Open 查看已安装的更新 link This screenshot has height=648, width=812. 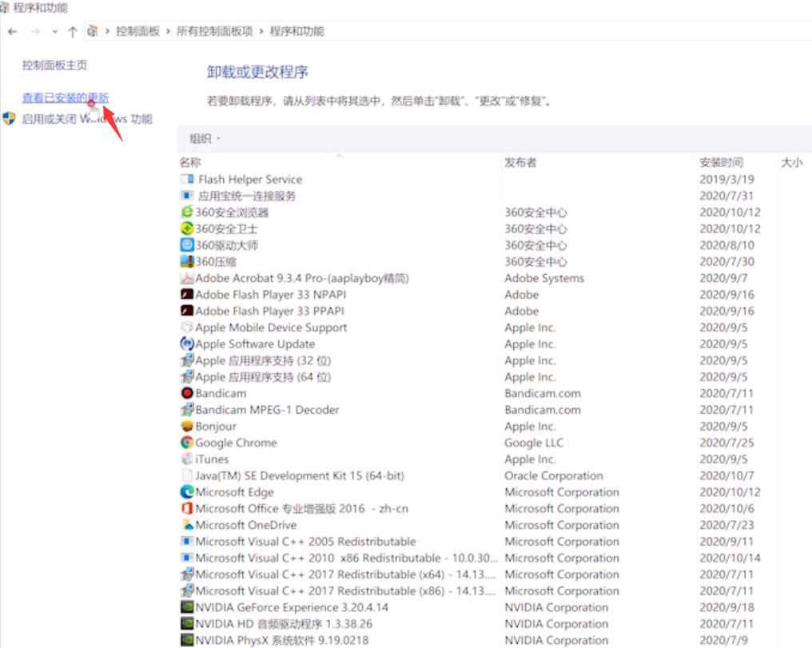point(66,97)
